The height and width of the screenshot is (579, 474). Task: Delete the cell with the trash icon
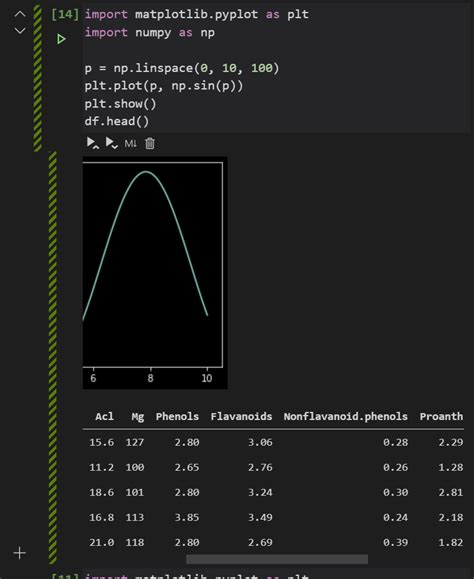[150, 143]
